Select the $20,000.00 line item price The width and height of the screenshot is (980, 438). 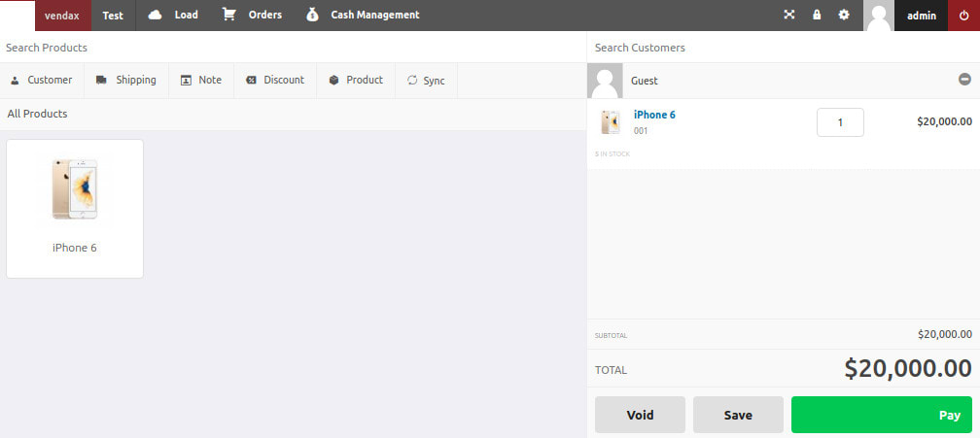click(x=944, y=122)
